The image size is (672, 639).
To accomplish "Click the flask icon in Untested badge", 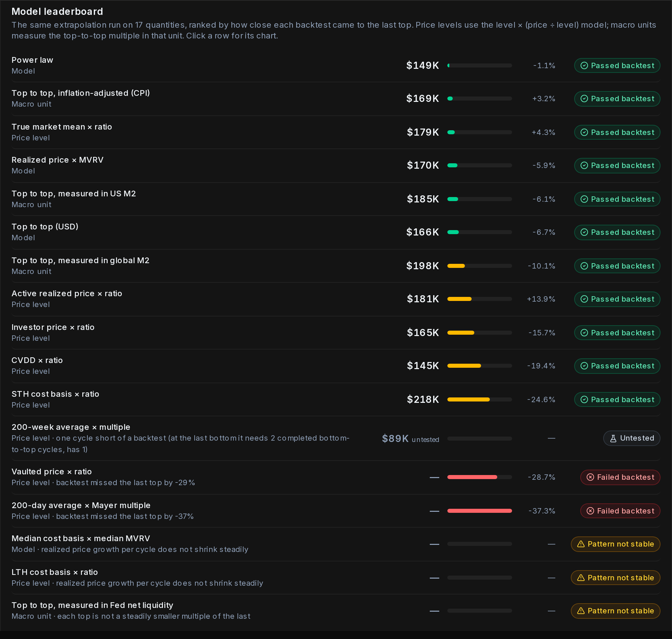I will pyautogui.click(x=613, y=438).
